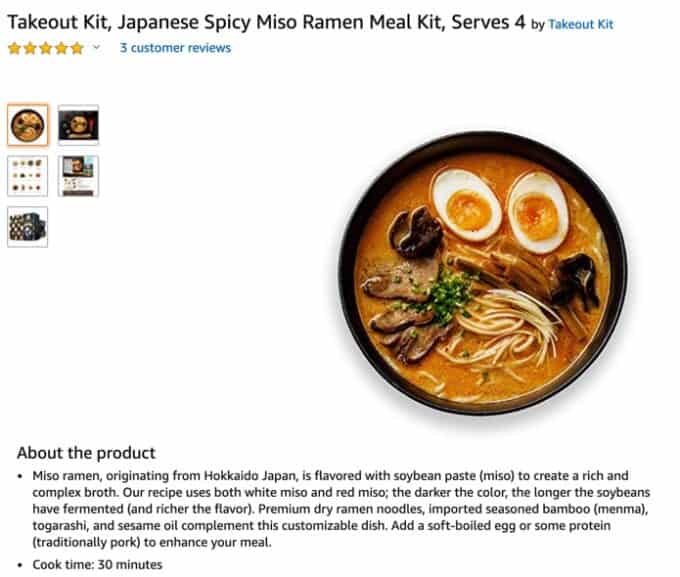This screenshot has width=680, height=577.
Task: Click the Miso ramen description paragraph
Action: point(341,509)
